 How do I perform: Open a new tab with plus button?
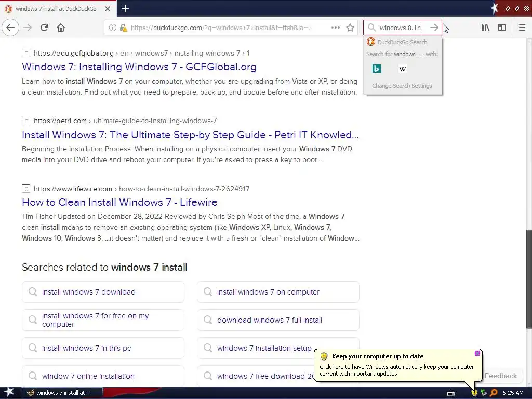pos(125,8)
